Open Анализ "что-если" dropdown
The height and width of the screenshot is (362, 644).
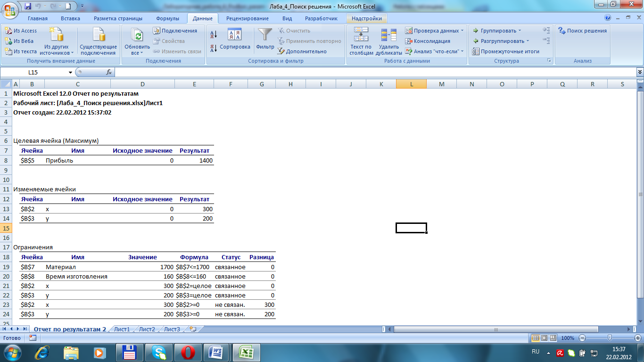point(434,51)
